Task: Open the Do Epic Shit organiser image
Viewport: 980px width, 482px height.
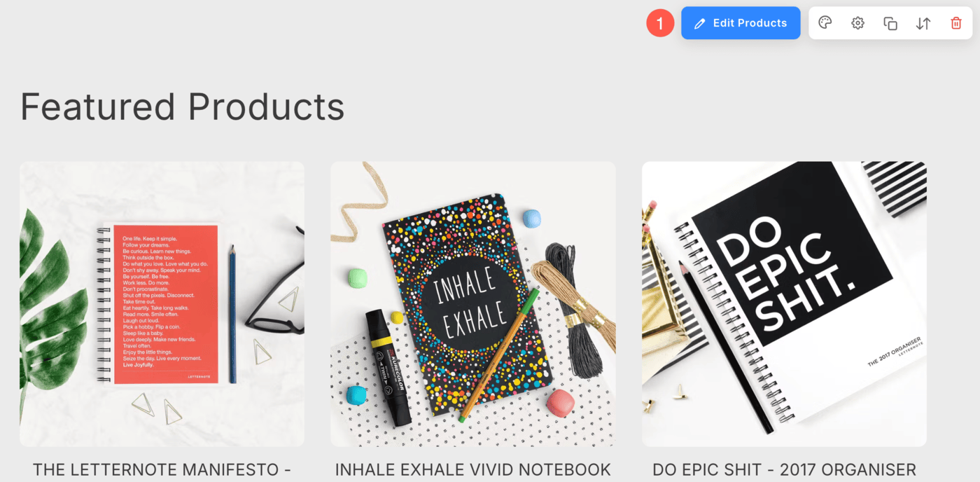Action: click(784, 304)
